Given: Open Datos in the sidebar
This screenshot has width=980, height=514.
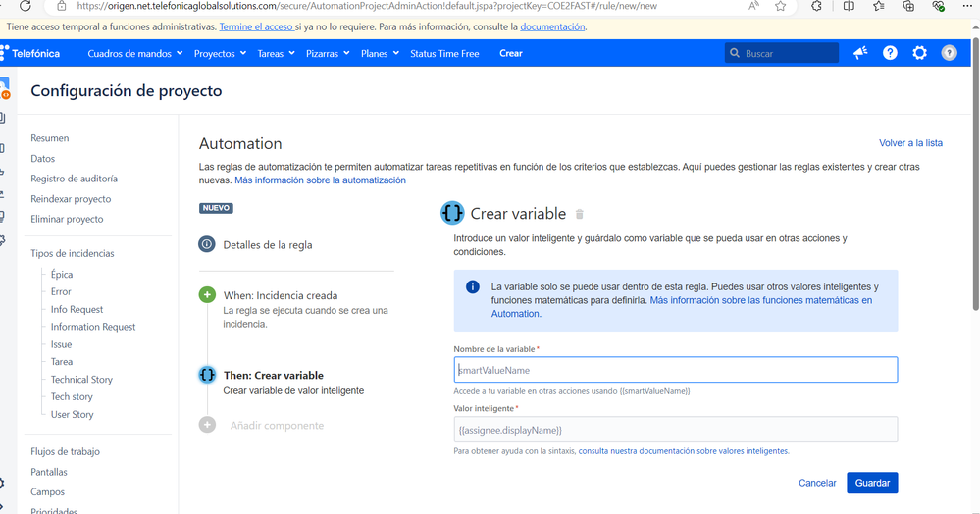Looking at the screenshot, I should coord(42,158).
